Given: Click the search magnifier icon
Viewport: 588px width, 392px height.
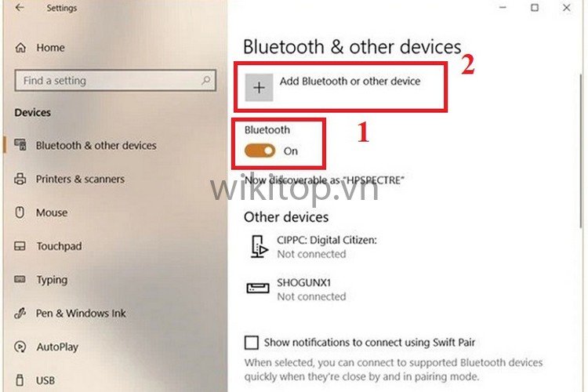Looking at the screenshot, I should pyautogui.click(x=205, y=80).
